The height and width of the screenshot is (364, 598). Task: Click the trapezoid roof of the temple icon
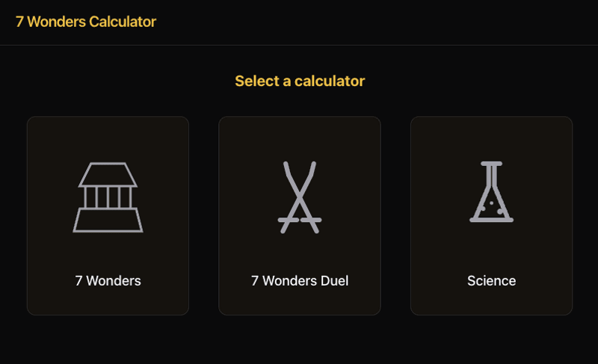pos(108,175)
